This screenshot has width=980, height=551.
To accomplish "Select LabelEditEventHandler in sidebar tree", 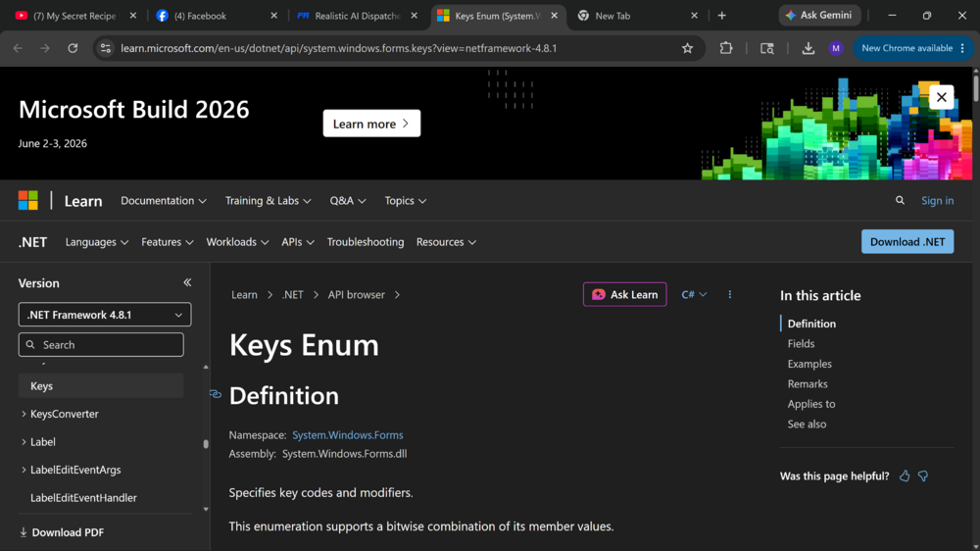I will point(83,498).
